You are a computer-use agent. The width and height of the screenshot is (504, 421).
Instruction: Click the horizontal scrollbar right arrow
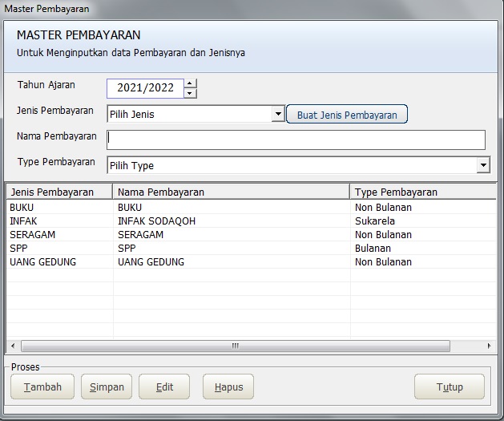click(489, 346)
